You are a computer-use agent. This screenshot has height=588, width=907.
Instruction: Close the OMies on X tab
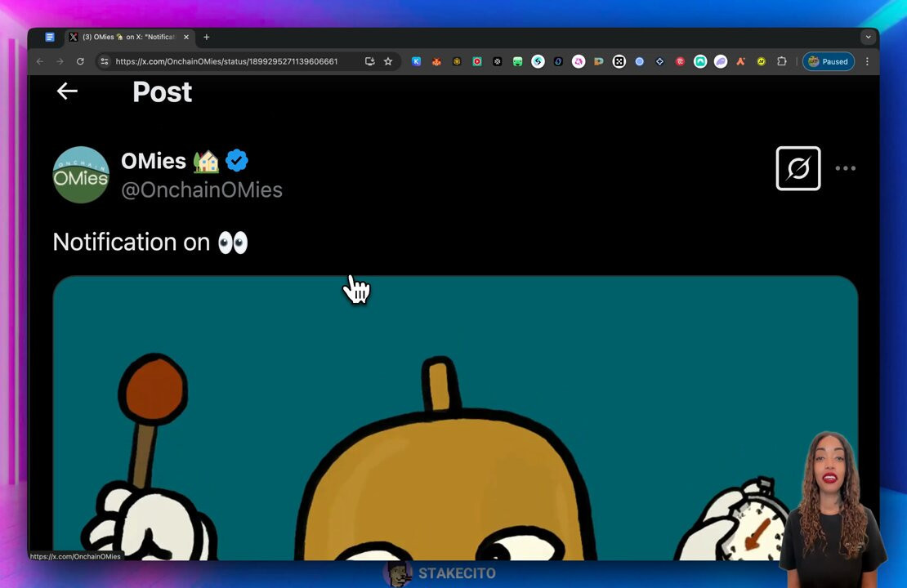pos(186,37)
